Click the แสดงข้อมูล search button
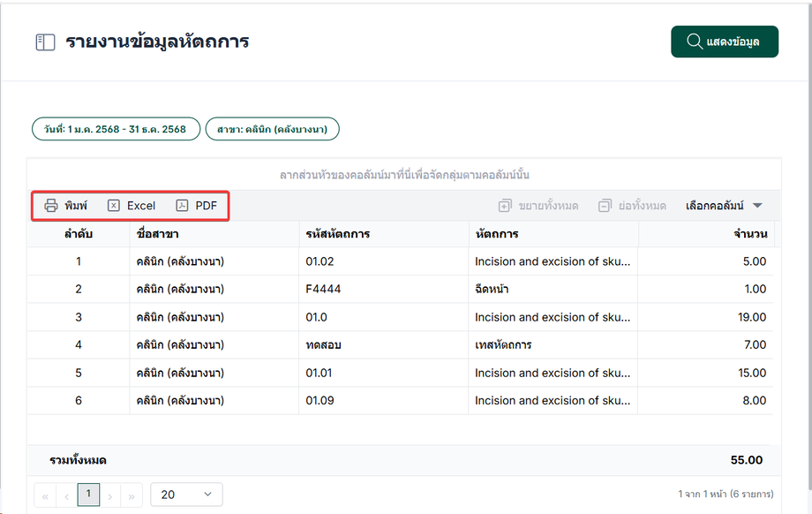 pyautogui.click(x=725, y=42)
